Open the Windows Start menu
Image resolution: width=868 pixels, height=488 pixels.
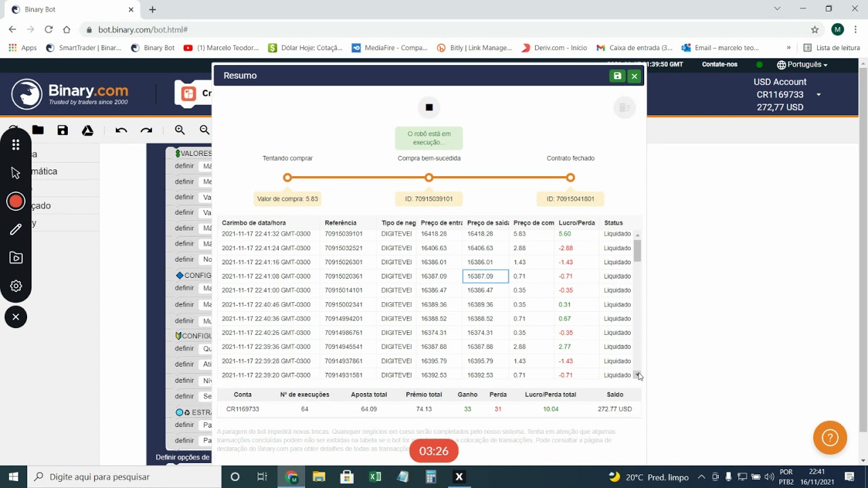[x=14, y=476]
